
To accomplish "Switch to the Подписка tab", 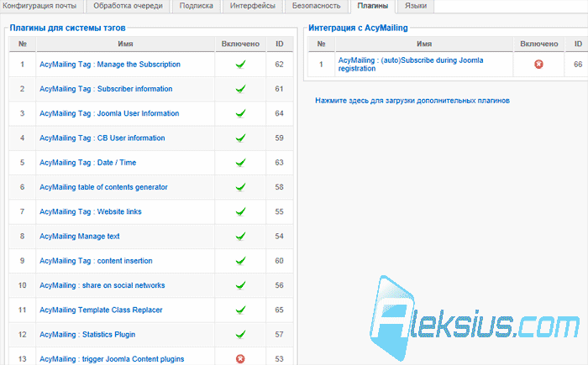I will (x=196, y=6).
